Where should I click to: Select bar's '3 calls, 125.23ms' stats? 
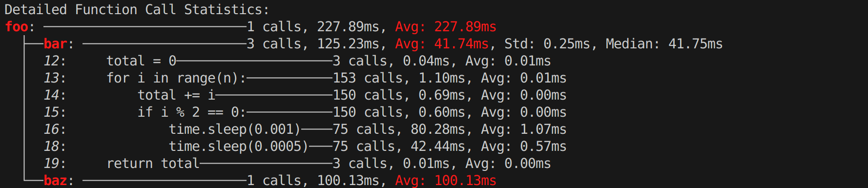click(x=313, y=44)
